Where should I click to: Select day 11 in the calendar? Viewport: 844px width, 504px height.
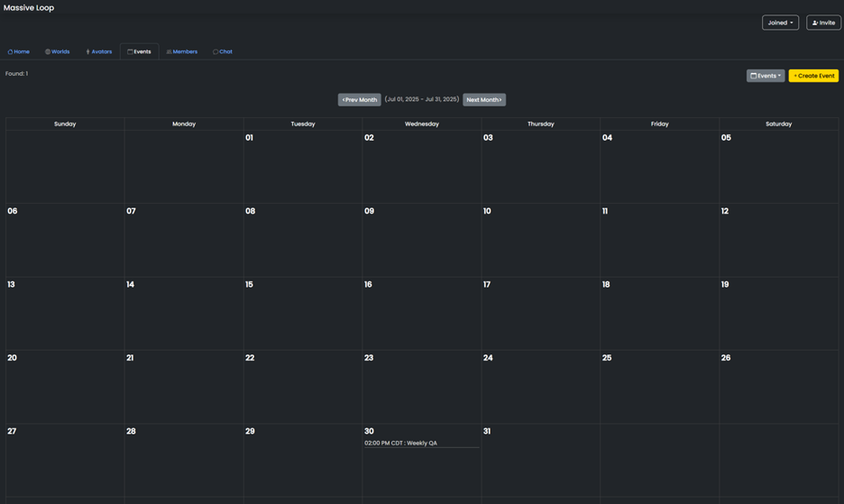pos(660,240)
